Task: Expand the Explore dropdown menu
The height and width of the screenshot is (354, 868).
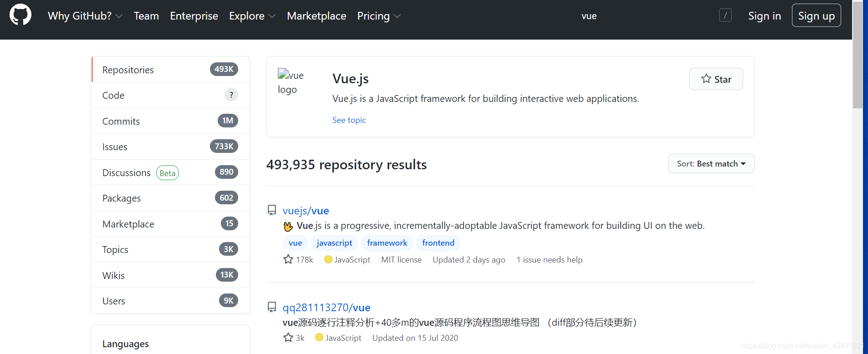Action: (252, 16)
